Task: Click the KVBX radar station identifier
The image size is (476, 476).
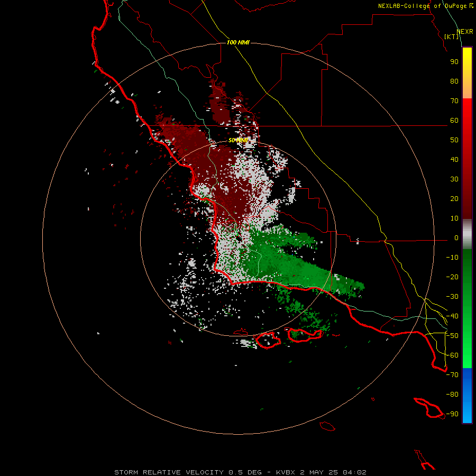Action: (286, 472)
